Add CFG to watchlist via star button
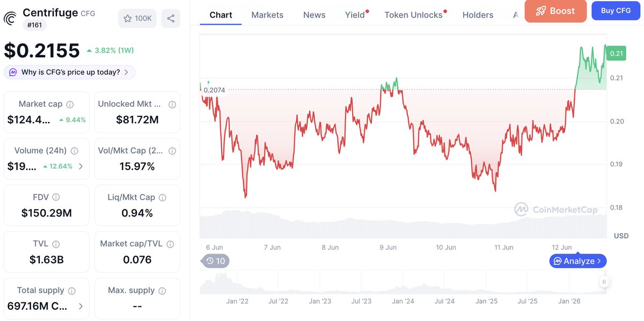This screenshot has height=321, width=644. (137, 18)
